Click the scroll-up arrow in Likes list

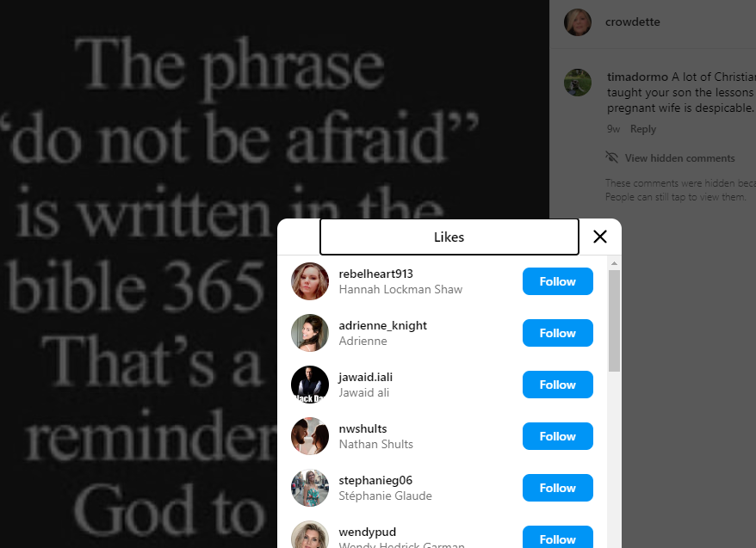point(614,263)
